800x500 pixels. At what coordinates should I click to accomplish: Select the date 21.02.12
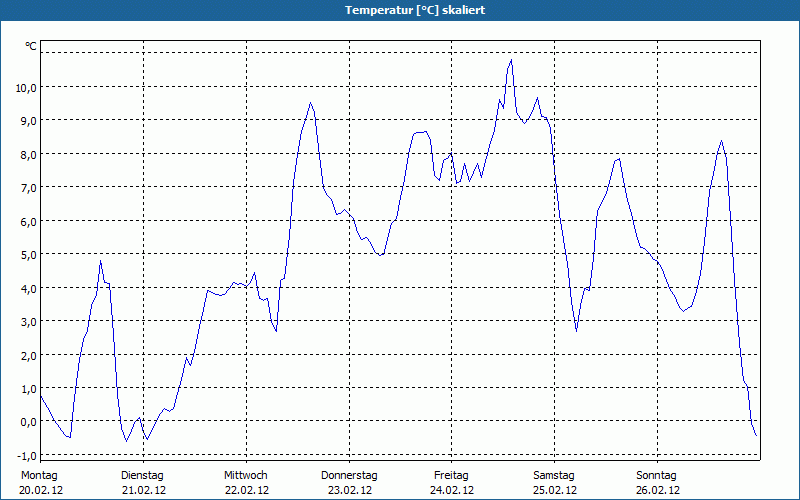[144, 490]
